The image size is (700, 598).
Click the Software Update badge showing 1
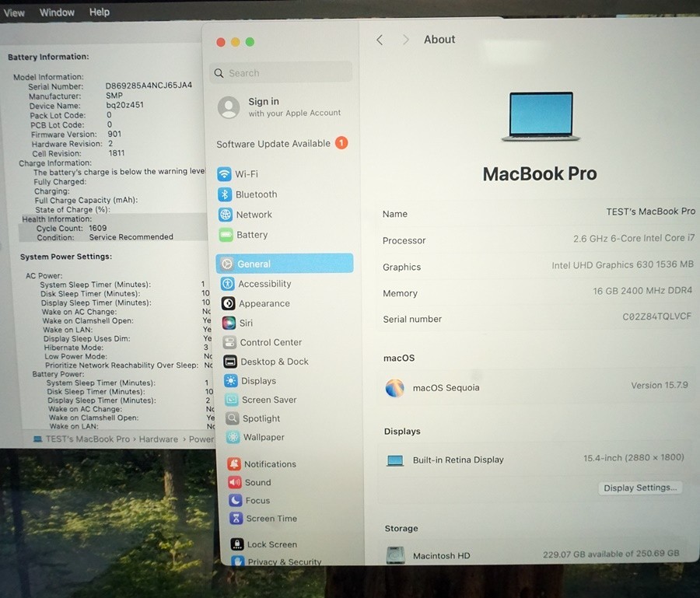pyautogui.click(x=341, y=143)
